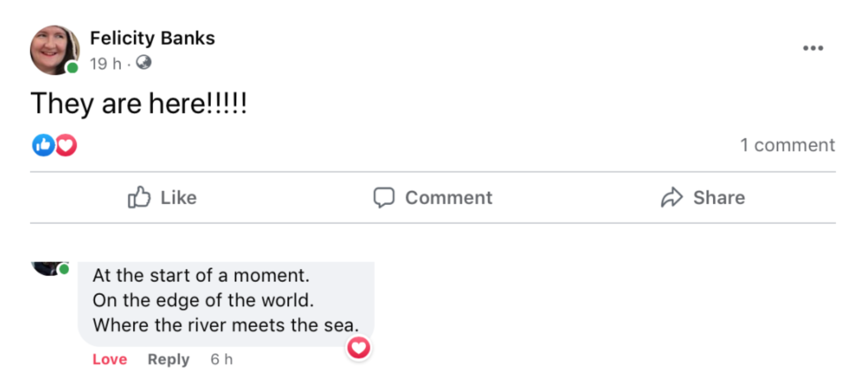Click the heart reaction badge on the comment
The height and width of the screenshot is (387, 868).
point(359,348)
